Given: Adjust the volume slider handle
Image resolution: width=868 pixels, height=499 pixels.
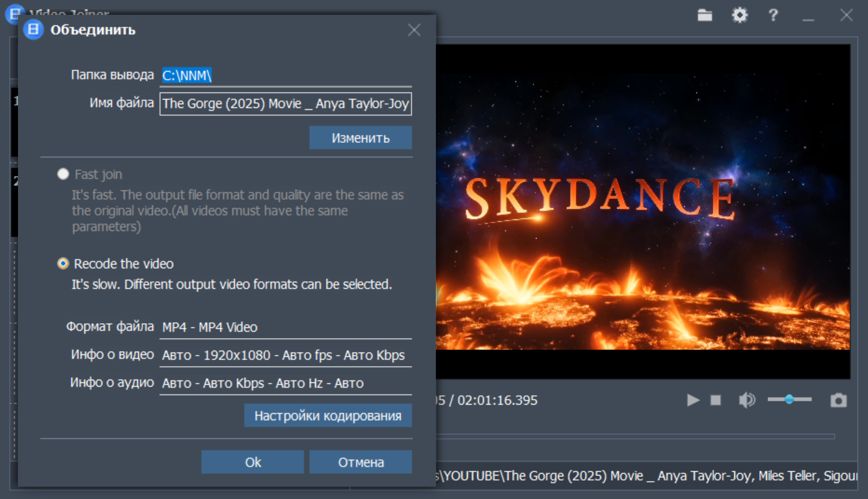Looking at the screenshot, I should click(789, 400).
